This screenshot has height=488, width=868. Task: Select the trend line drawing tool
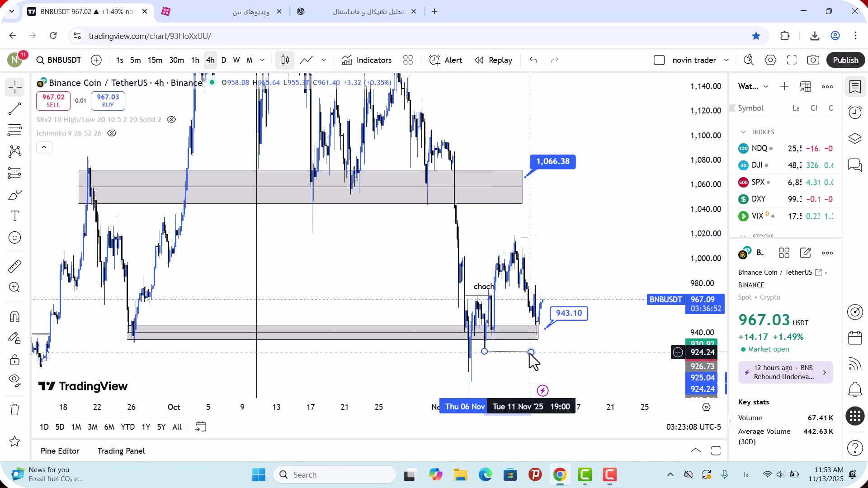(x=14, y=108)
